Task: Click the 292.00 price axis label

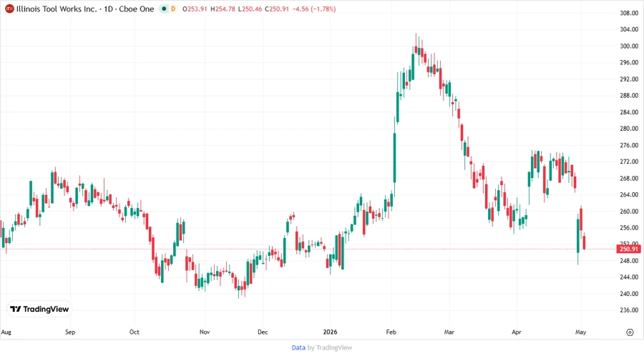Action: 629,79
